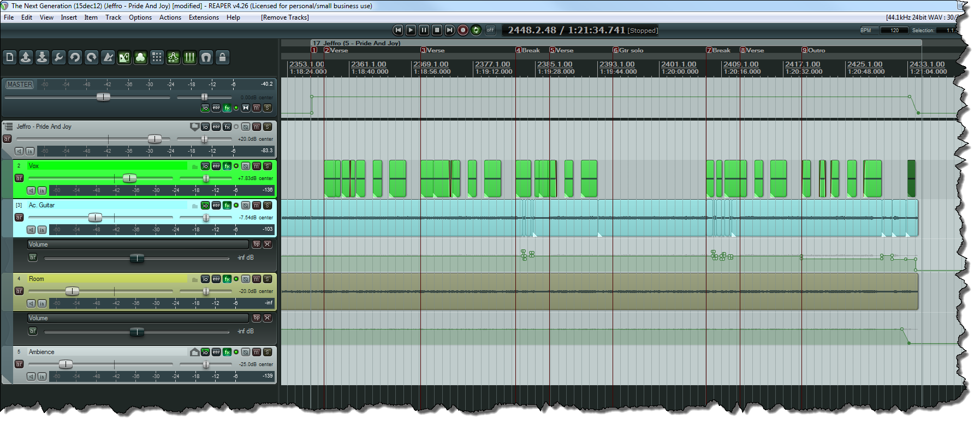Viewport: 980px width, 425px height.
Task: Toggle the locking padlock icon
Action: tap(222, 57)
